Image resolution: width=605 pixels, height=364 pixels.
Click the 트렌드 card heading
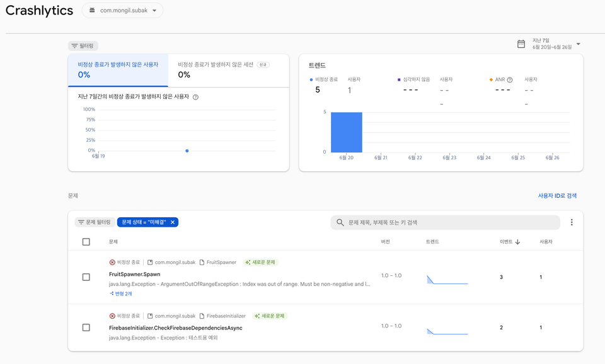[x=317, y=65]
